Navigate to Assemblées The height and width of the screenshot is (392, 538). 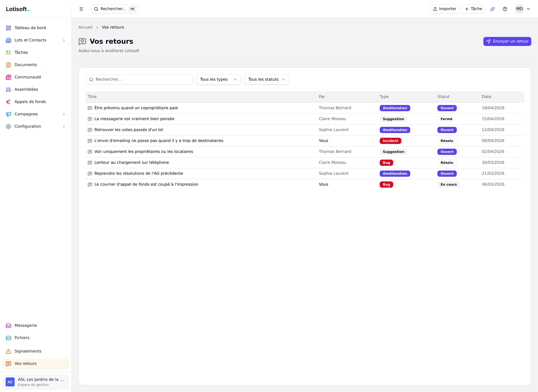pyautogui.click(x=36, y=89)
